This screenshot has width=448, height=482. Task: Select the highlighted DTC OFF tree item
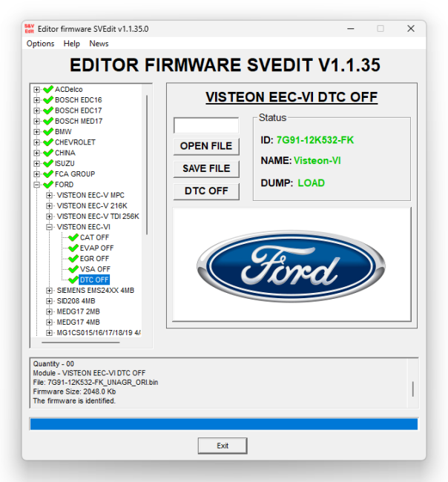tap(94, 280)
